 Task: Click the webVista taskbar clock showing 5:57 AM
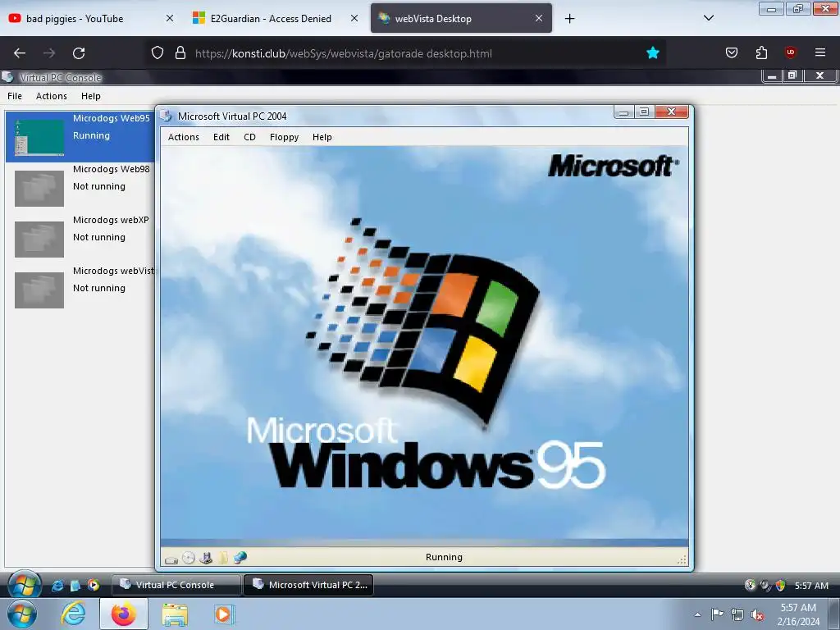(811, 586)
